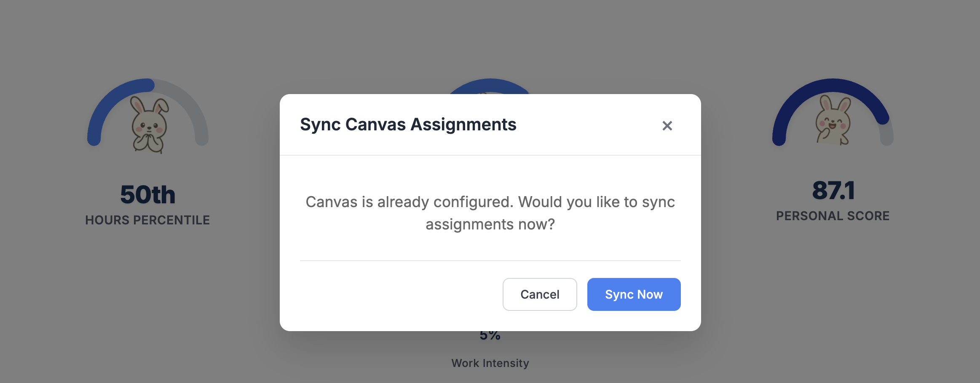This screenshot has width=980, height=383.
Task: Click the Cancel button
Action: (x=540, y=294)
